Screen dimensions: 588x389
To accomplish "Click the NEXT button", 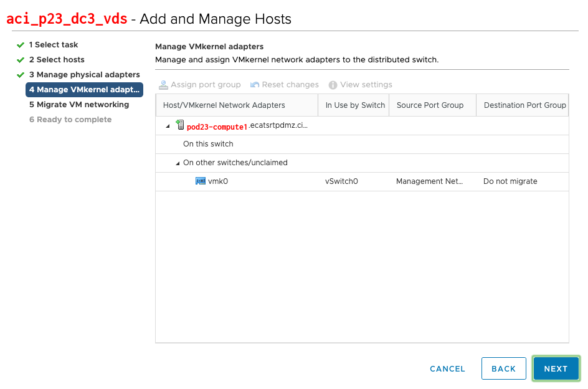I will (x=556, y=368).
